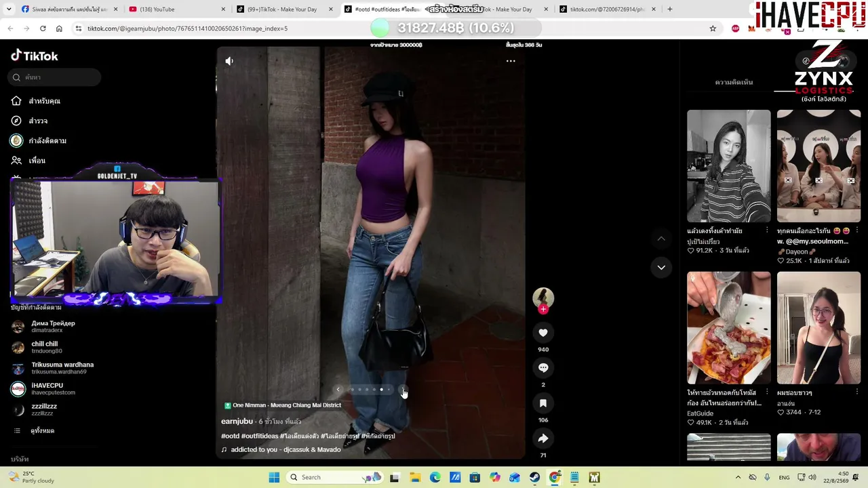This screenshot has width=868, height=488.
Task: Open the #ootd hashtag
Action: (230, 436)
